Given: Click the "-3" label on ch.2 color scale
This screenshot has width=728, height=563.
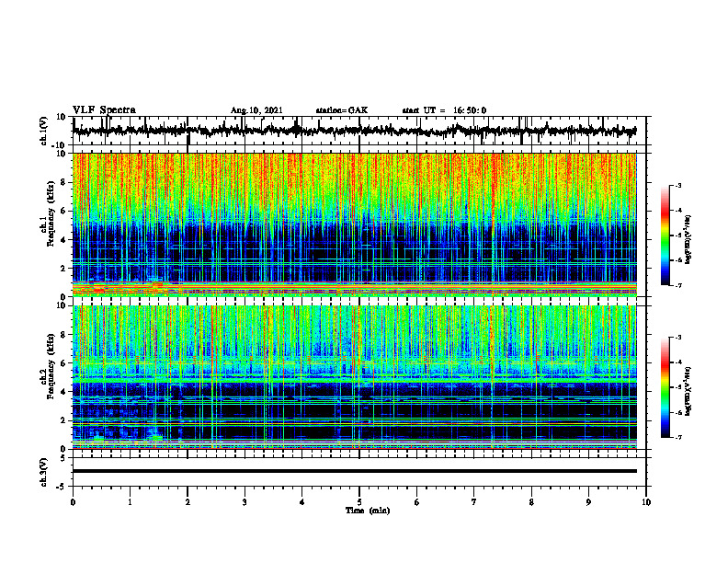Looking at the screenshot, I should coord(677,338).
